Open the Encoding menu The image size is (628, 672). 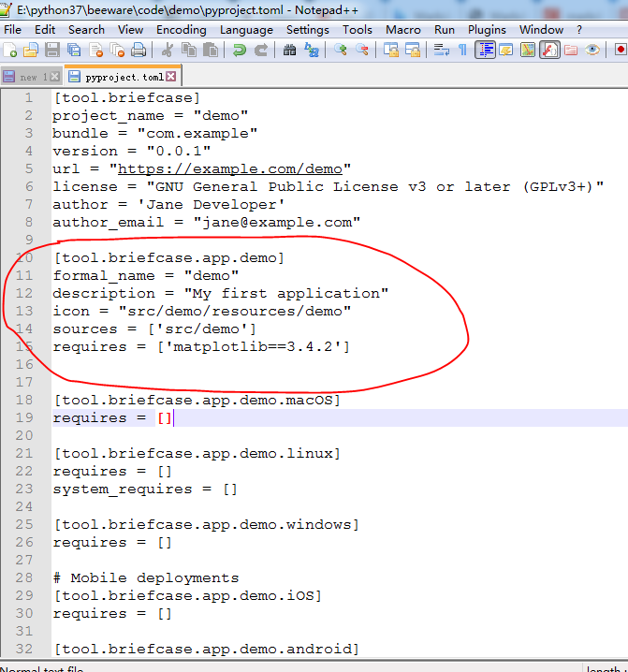pos(182,30)
